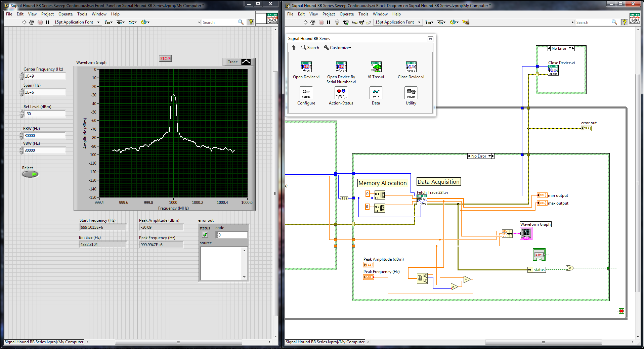Click Center Frequency input field
Image resolution: width=644 pixels, height=349 pixels.
(x=44, y=76)
